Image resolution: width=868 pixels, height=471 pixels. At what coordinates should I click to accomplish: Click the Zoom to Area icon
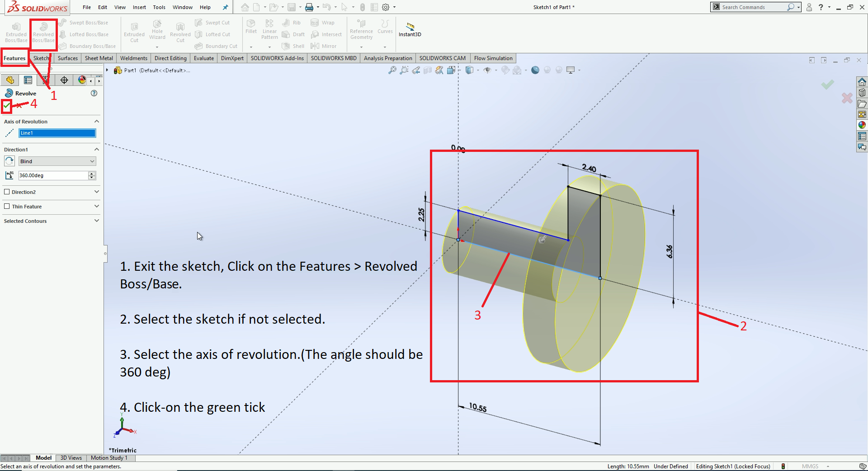[x=404, y=70]
